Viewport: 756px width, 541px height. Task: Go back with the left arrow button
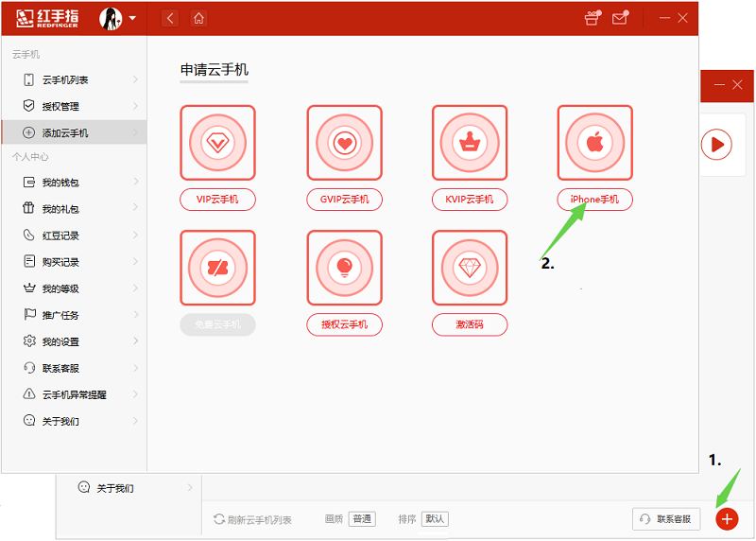tap(170, 18)
